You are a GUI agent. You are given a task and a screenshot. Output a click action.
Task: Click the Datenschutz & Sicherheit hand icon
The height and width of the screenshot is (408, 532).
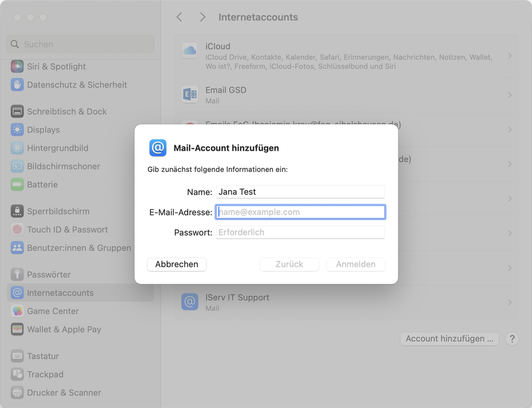[18, 85]
